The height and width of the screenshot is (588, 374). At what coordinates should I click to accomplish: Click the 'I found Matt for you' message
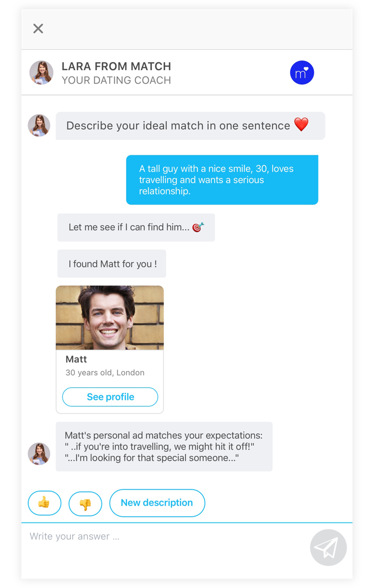(x=112, y=263)
